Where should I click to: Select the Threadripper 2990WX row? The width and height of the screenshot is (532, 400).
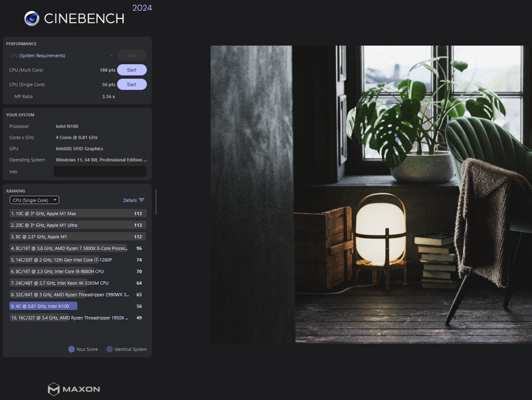[78, 295]
